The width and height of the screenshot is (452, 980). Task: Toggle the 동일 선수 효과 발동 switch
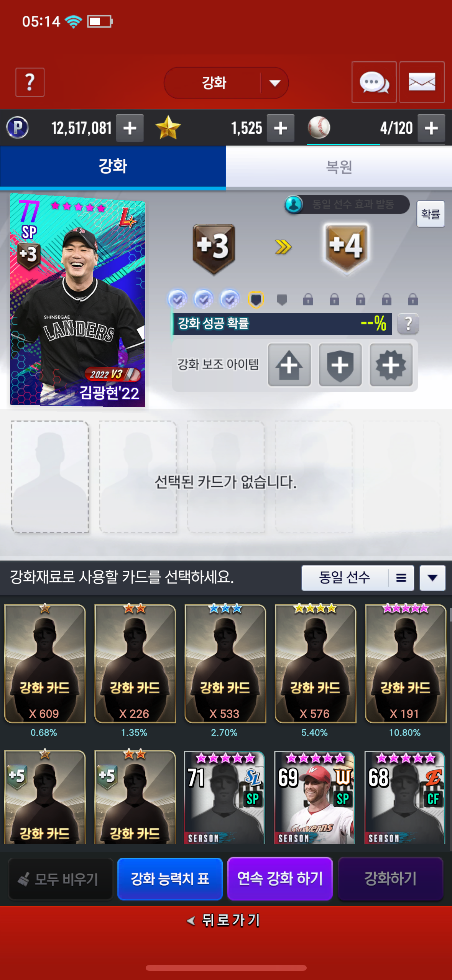(x=347, y=204)
